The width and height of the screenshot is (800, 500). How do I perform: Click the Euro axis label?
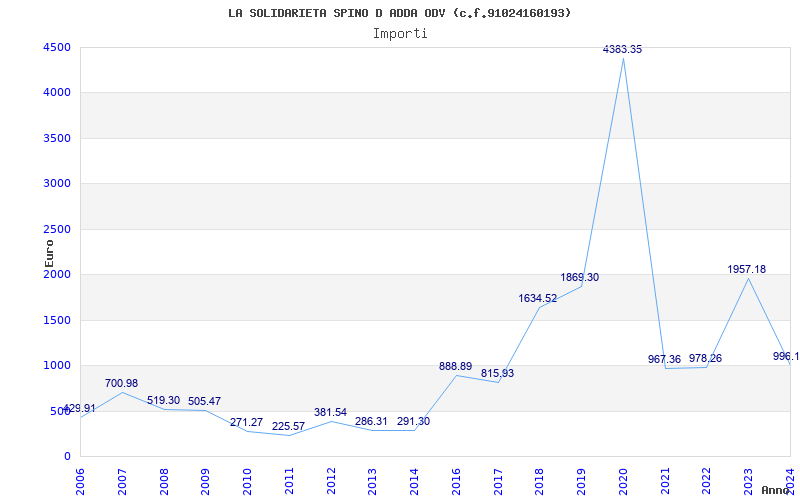coord(49,254)
